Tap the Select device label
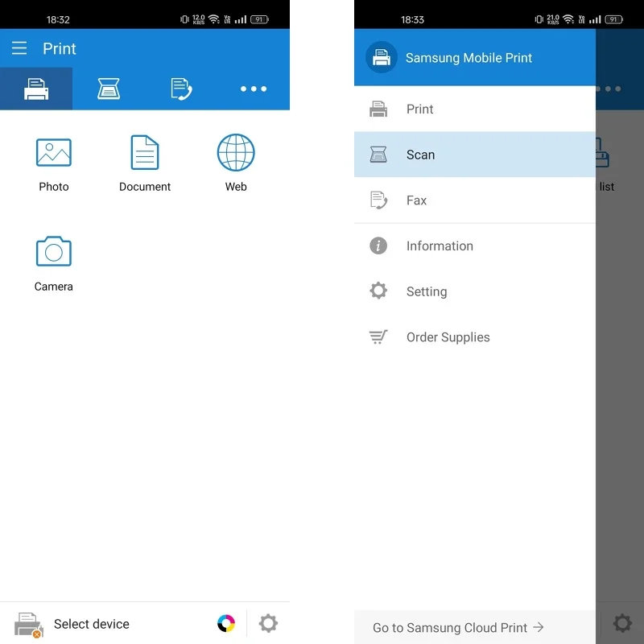Image resolution: width=644 pixels, height=644 pixels. (x=92, y=624)
